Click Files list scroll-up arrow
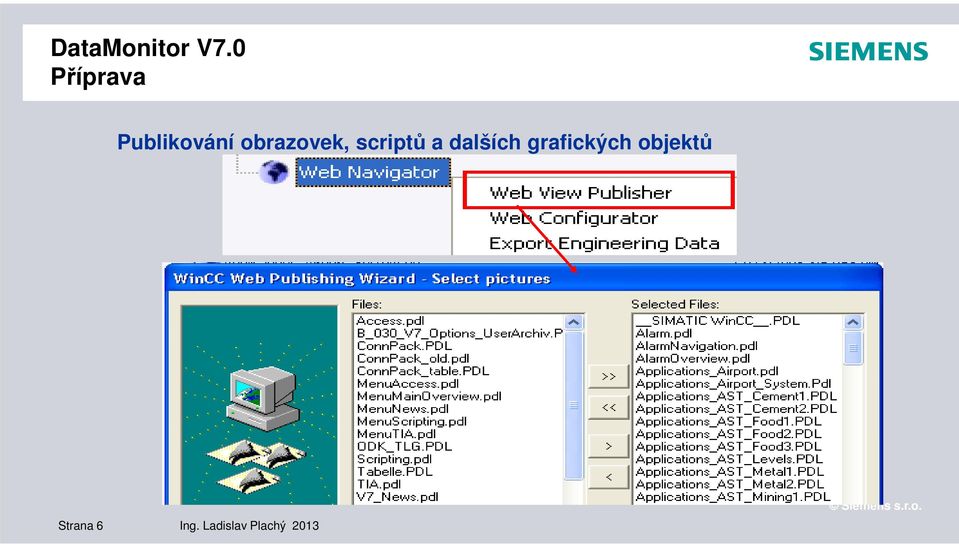959x545 pixels. [574, 322]
